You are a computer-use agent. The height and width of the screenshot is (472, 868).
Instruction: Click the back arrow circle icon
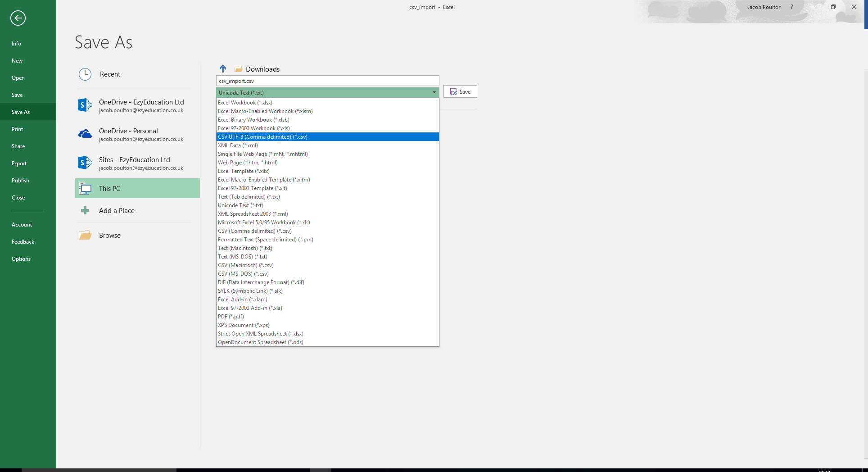click(18, 18)
